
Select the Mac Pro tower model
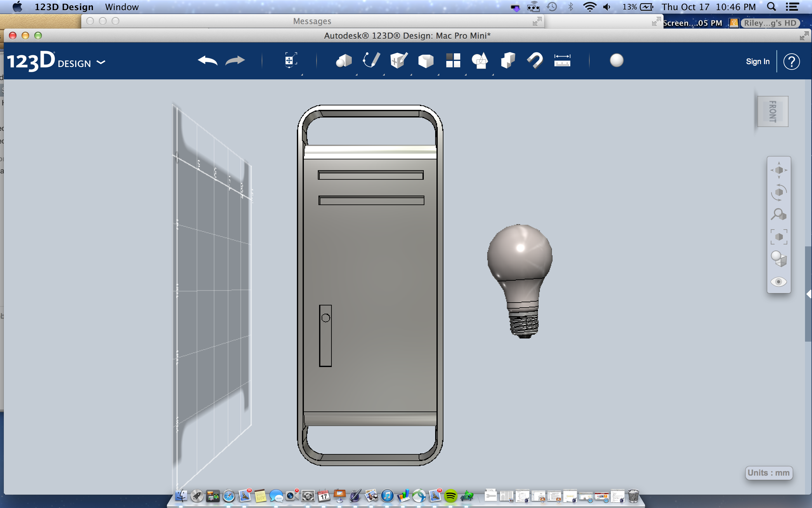370,285
